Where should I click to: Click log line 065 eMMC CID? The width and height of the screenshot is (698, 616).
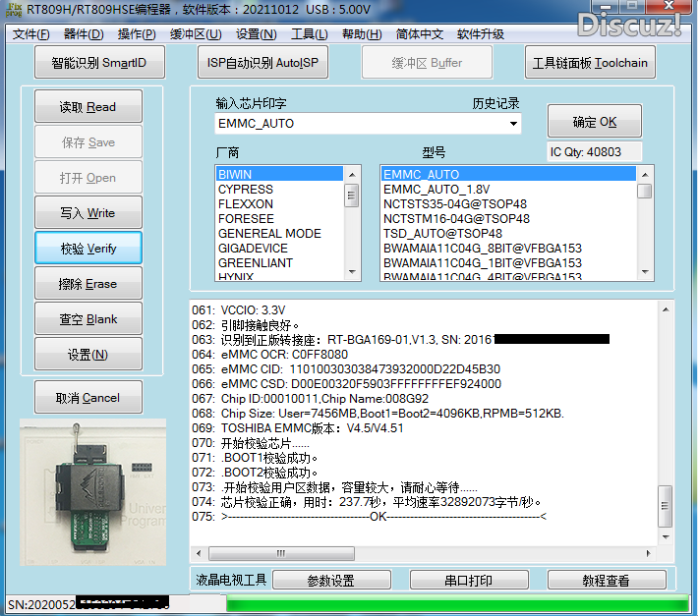(346, 369)
